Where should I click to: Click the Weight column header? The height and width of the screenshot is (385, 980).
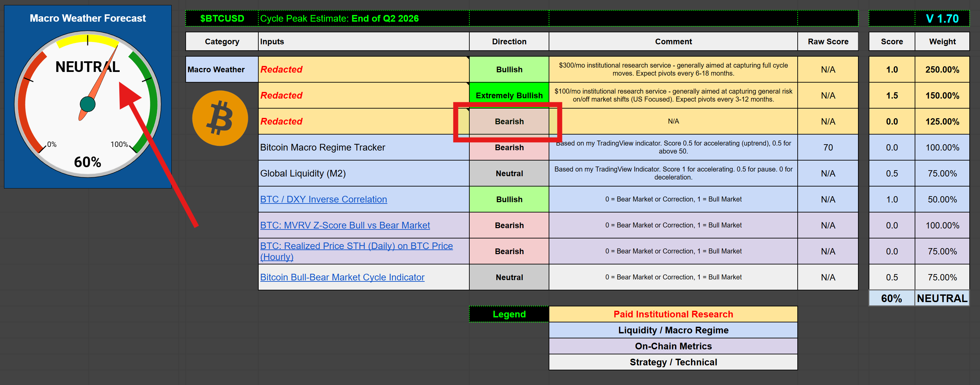pos(942,41)
